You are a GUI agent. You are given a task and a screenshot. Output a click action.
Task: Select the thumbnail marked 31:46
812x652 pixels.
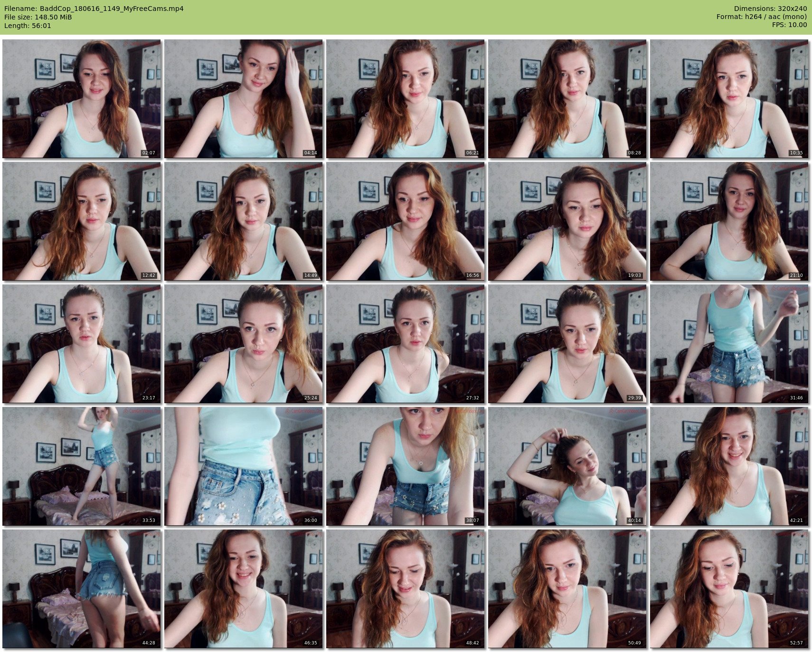[729, 344]
